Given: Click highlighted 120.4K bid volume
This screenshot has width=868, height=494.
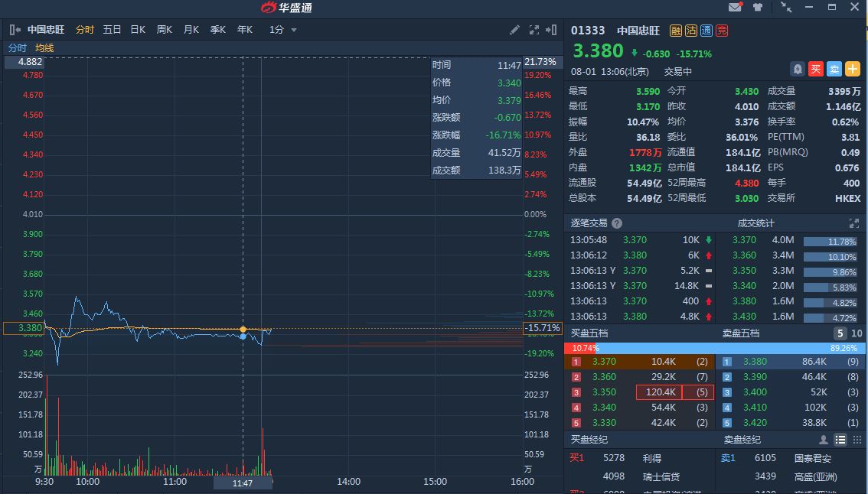Looking at the screenshot, I should coord(661,392).
